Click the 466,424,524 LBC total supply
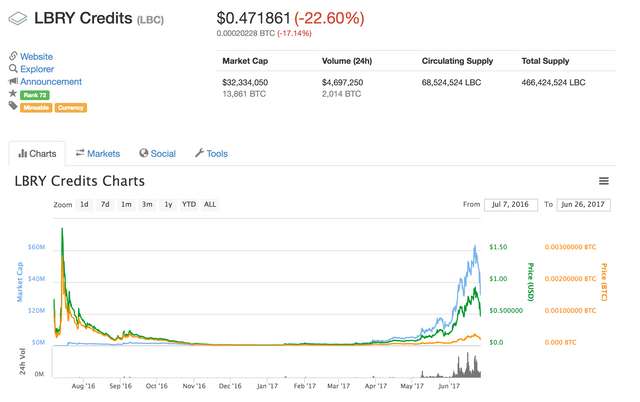640x402 pixels. pyautogui.click(x=553, y=82)
